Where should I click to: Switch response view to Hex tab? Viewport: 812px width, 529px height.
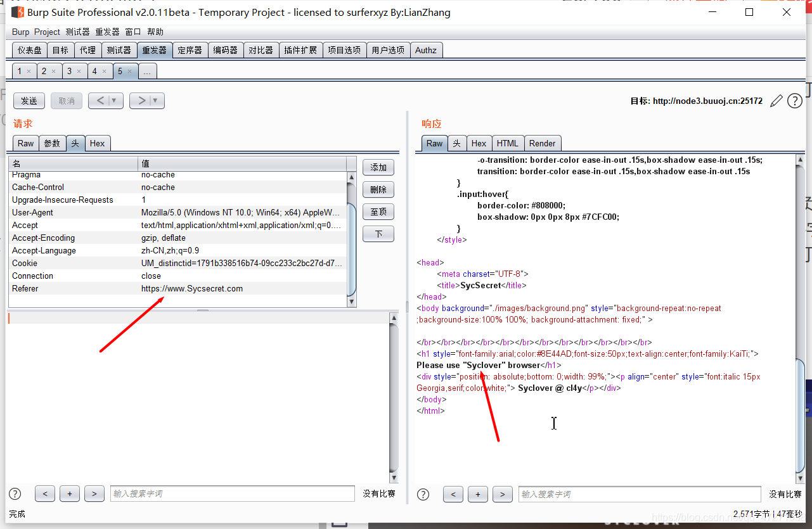[479, 143]
